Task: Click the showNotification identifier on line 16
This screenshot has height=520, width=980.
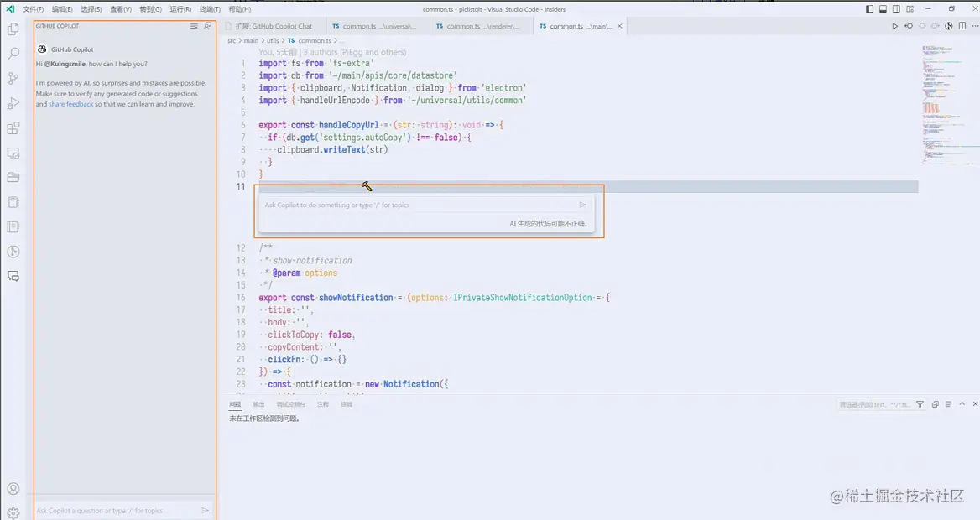Action: pos(357,298)
